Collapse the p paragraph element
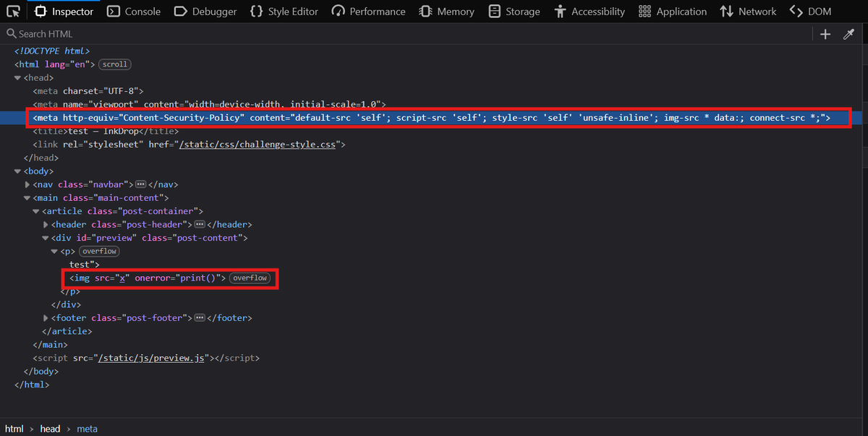Screen dimensions: 868x436 click(x=54, y=252)
